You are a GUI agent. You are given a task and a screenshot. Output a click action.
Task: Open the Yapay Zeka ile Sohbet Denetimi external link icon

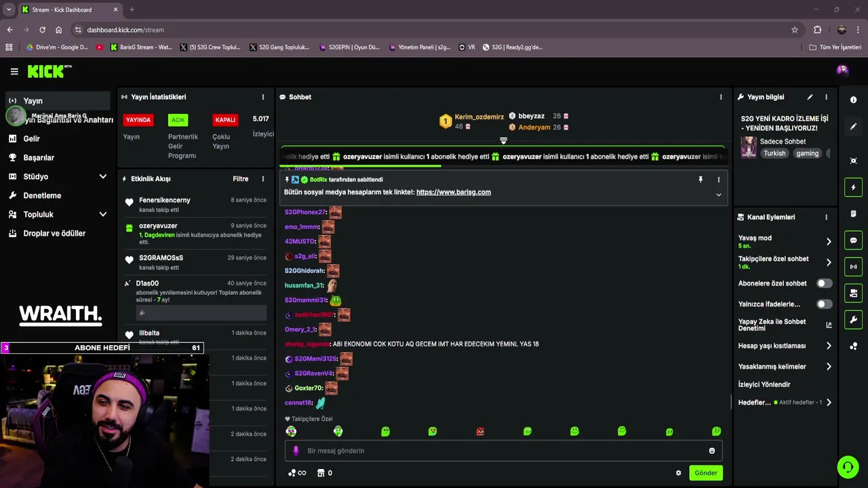[829, 325]
